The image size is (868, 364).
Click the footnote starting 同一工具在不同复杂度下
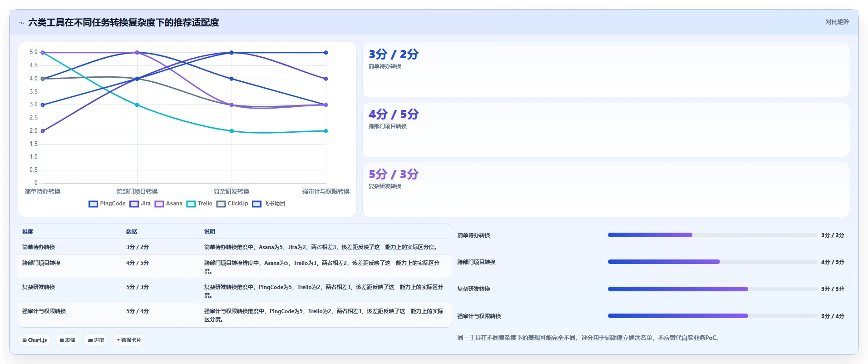tap(589, 338)
